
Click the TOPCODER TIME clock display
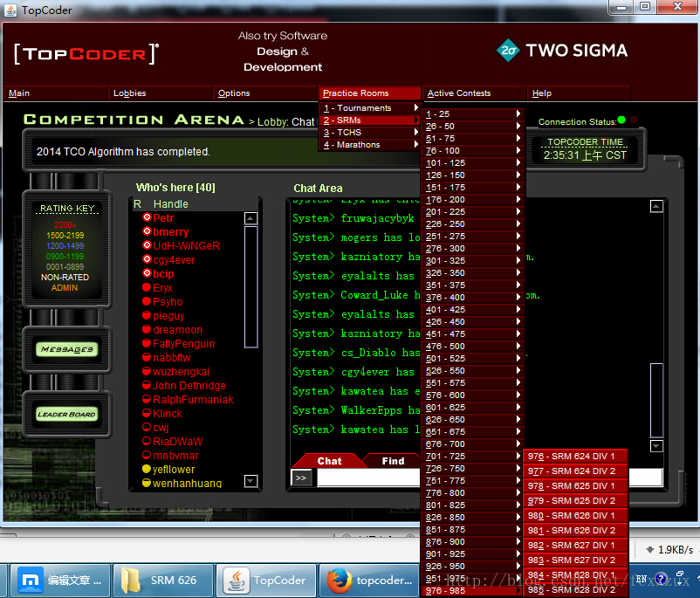coord(585,149)
